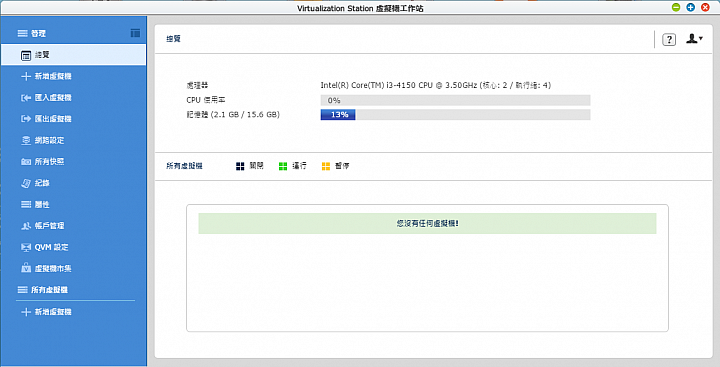Viewport: 720px width, 367px height.
Task: Click the CPU 使用率 0% usage bar
Action: click(x=455, y=100)
